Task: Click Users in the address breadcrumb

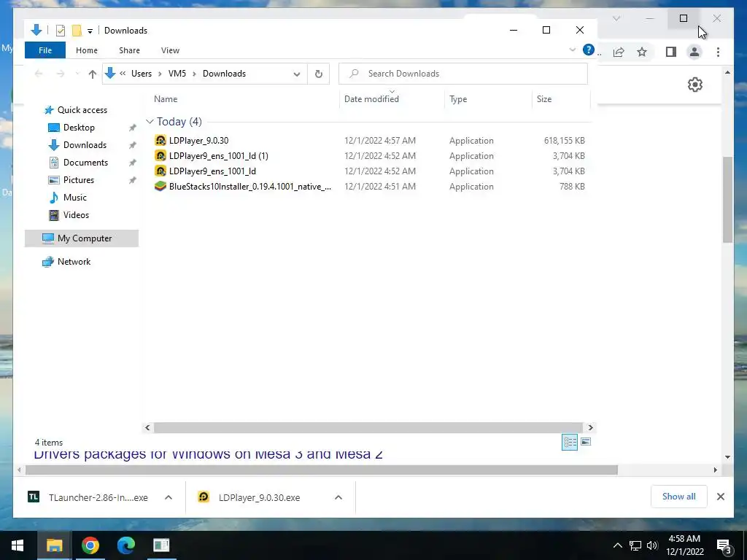Action: click(142, 74)
